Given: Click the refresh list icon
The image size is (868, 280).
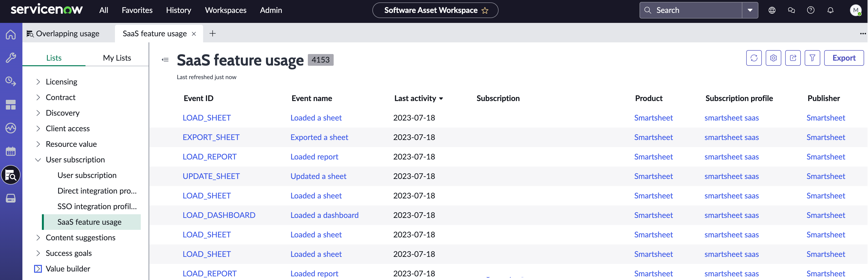Looking at the screenshot, I should pos(754,58).
